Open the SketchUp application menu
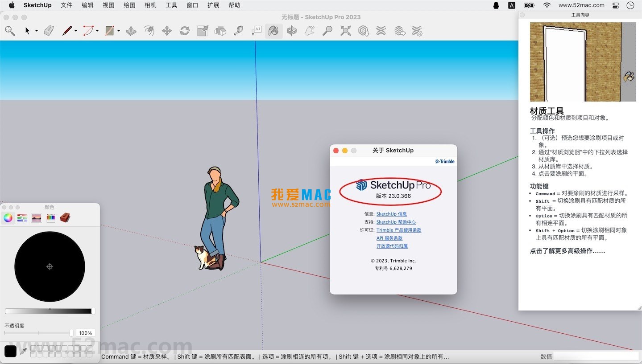 [37, 5]
